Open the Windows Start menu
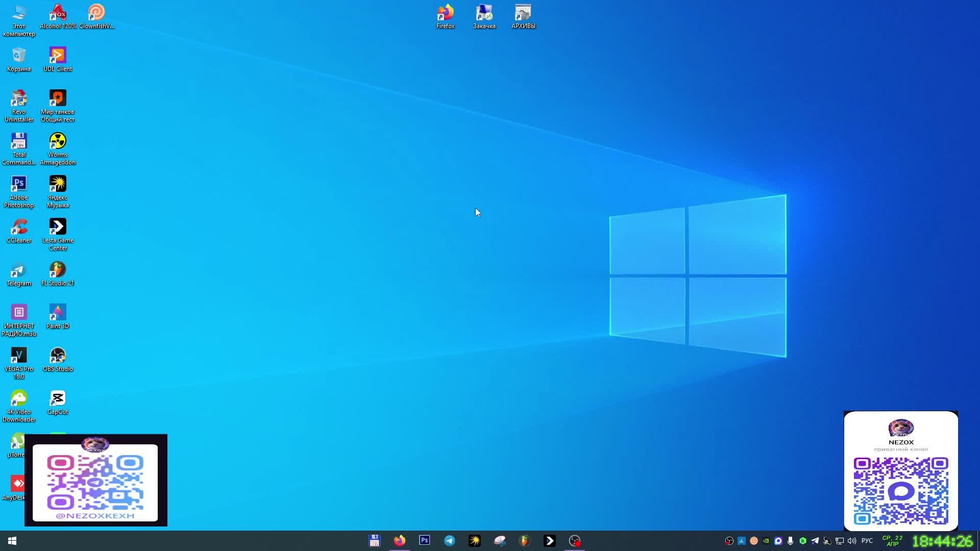This screenshot has width=980, height=551. [12, 541]
